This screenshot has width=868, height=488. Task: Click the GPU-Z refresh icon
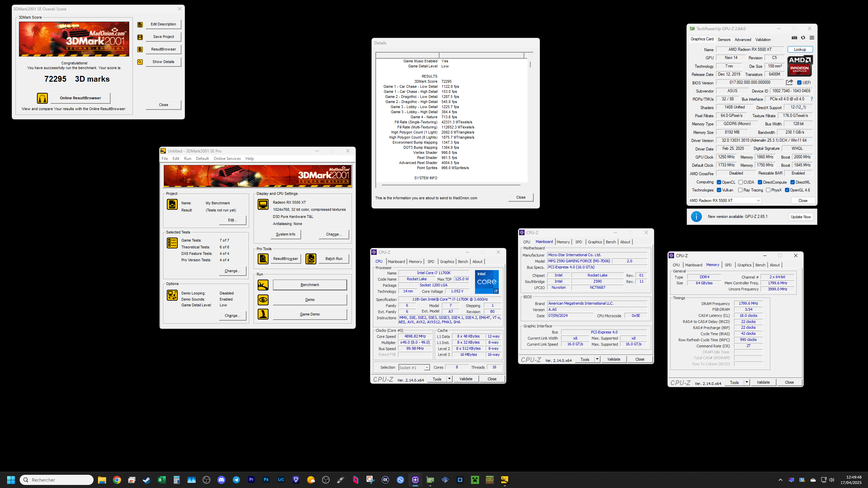pos(803,38)
